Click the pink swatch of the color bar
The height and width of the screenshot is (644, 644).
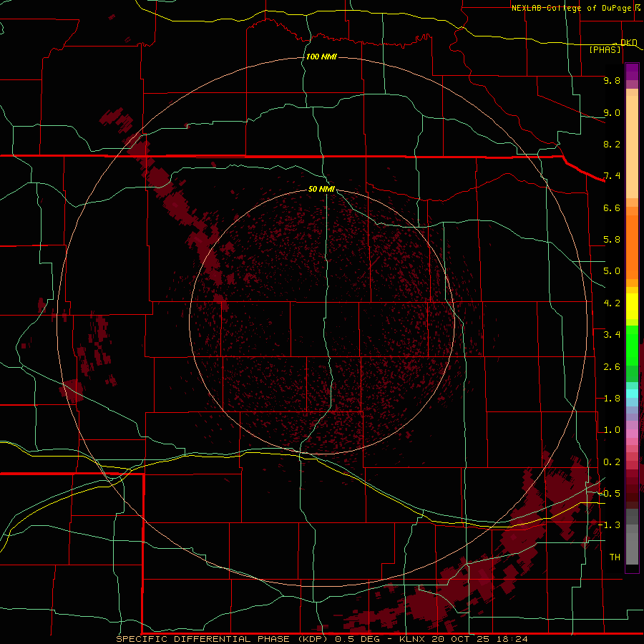[x=632, y=434]
